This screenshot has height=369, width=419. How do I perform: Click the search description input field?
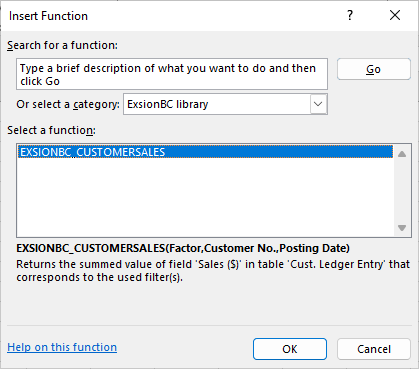click(172, 74)
